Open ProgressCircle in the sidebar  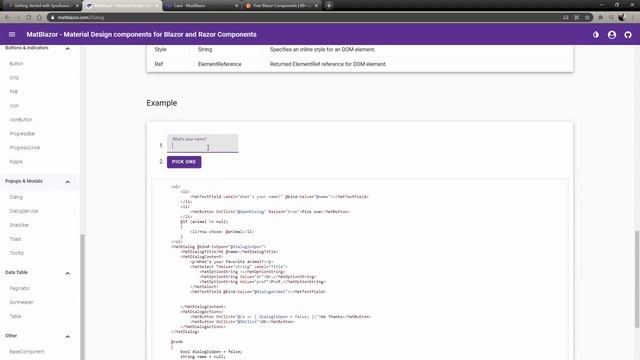click(x=24, y=147)
